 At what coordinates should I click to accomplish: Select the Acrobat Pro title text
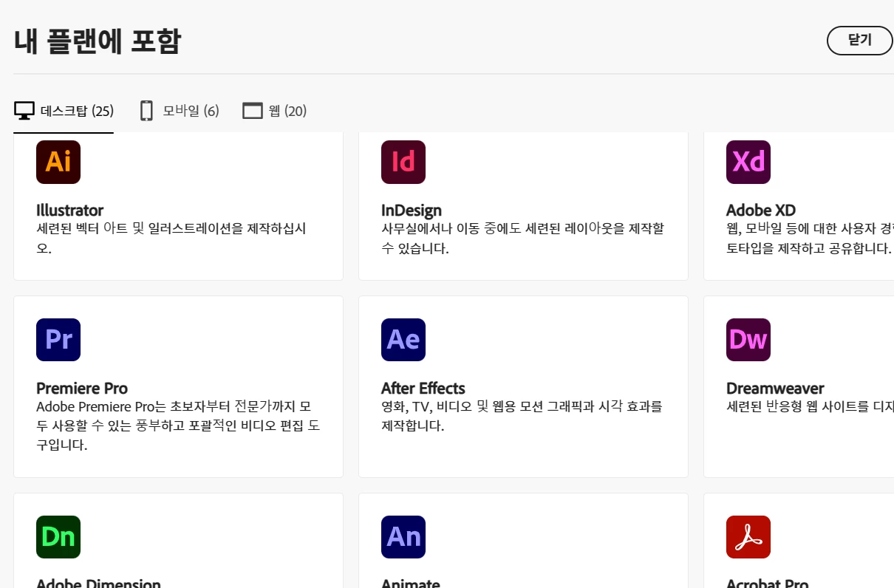tap(767, 584)
